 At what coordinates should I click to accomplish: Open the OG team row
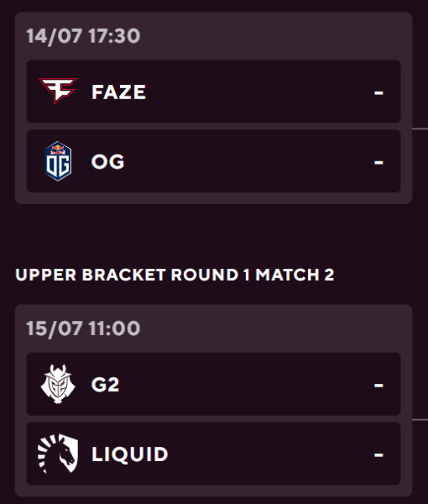click(213, 161)
